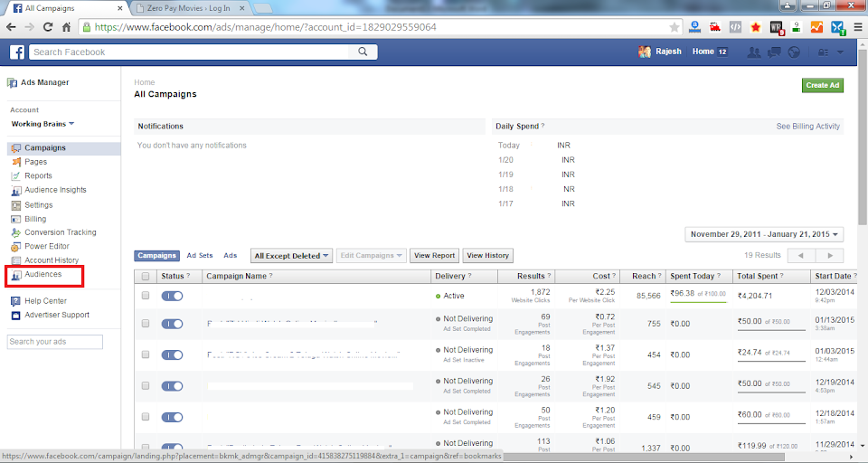The height and width of the screenshot is (463, 868).
Task: Toggle status switch for ₹1.92 cost campaign
Action: tap(172, 385)
